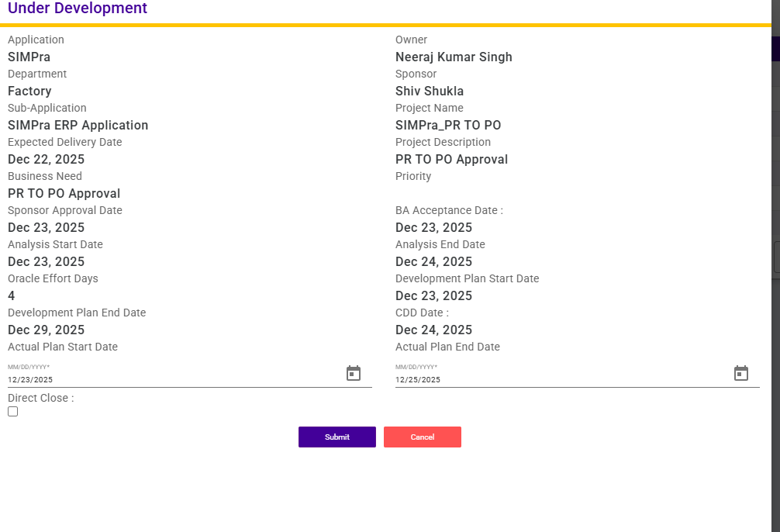The width and height of the screenshot is (780, 532).
Task: Click the Factory department value
Action: click(x=29, y=91)
